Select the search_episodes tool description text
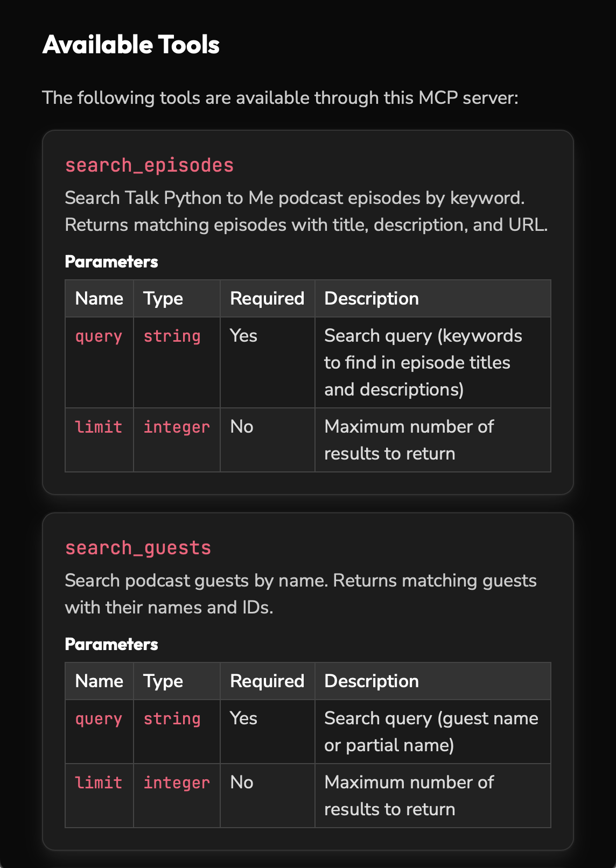 pyautogui.click(x=306, y=211)
